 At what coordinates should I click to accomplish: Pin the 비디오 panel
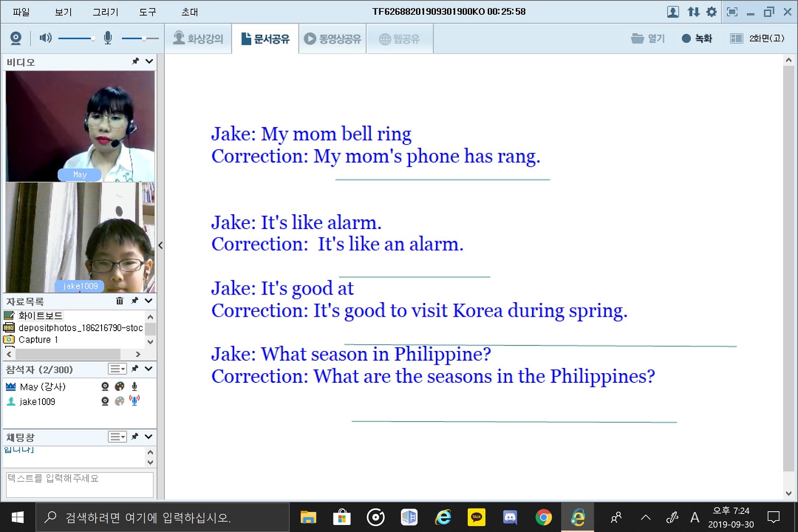point(135,61)
